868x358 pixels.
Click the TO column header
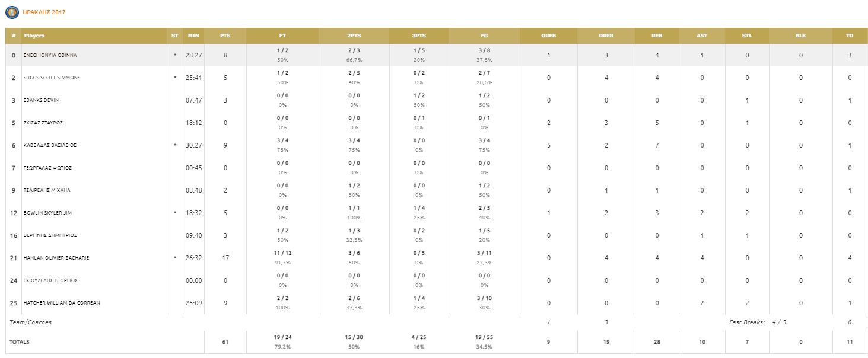850,36
